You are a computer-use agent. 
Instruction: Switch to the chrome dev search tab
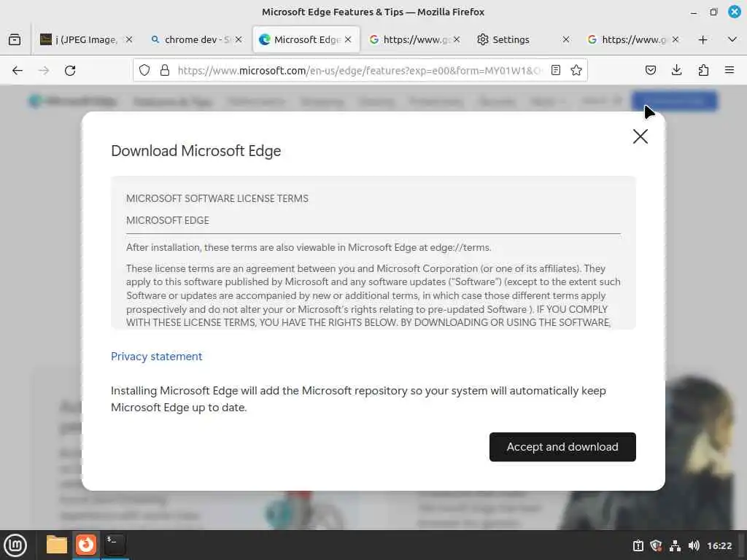(x=196, y=39)
